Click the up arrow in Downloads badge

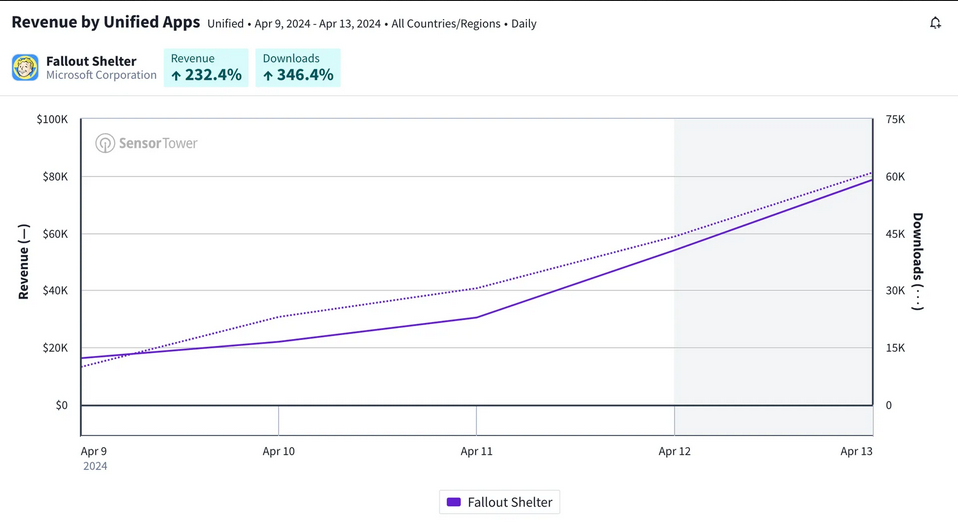pyautogui.click(x=268, y=76)
